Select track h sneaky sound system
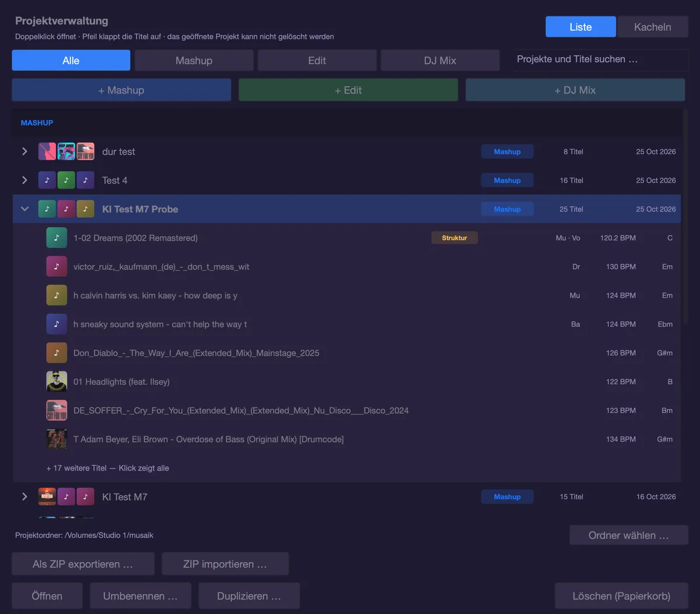Viewport: 700px width, 614px height. pyautogui.click(x=346, y=324)
